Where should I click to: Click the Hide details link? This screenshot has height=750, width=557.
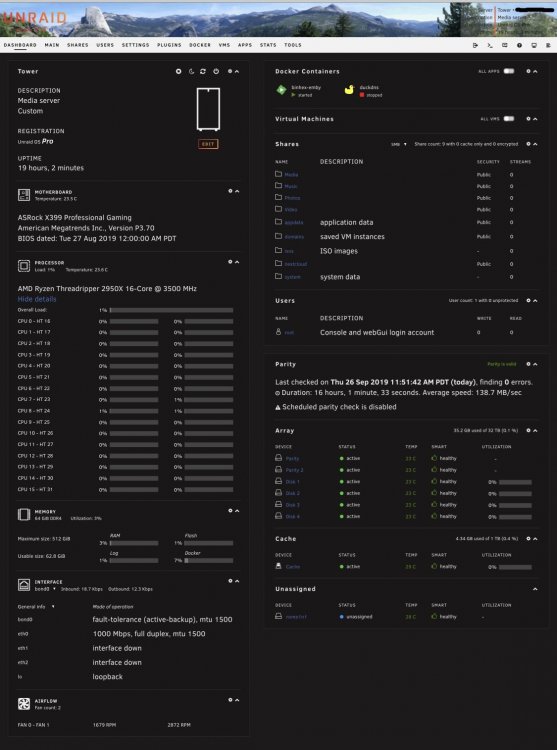[x=37, y=299]
